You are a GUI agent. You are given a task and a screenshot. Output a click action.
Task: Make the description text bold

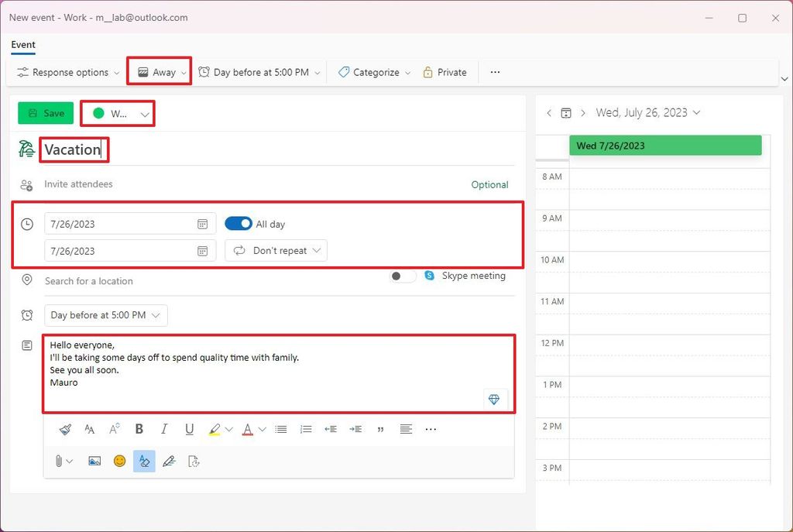139,429
